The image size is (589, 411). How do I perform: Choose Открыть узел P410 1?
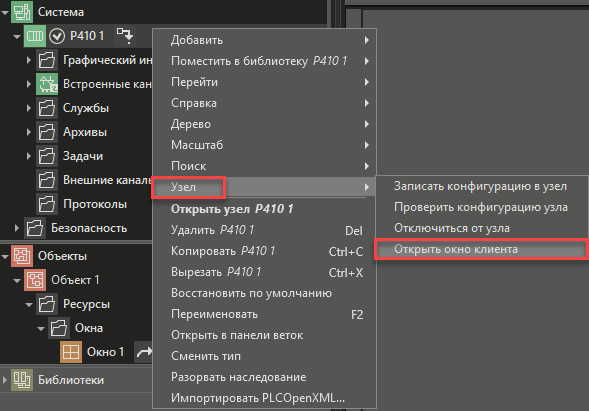(264, 209)
